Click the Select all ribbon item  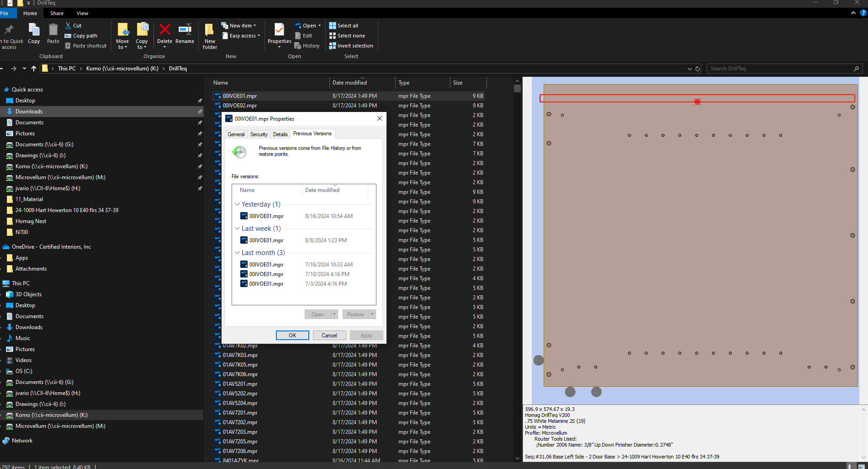pos(347,26)
